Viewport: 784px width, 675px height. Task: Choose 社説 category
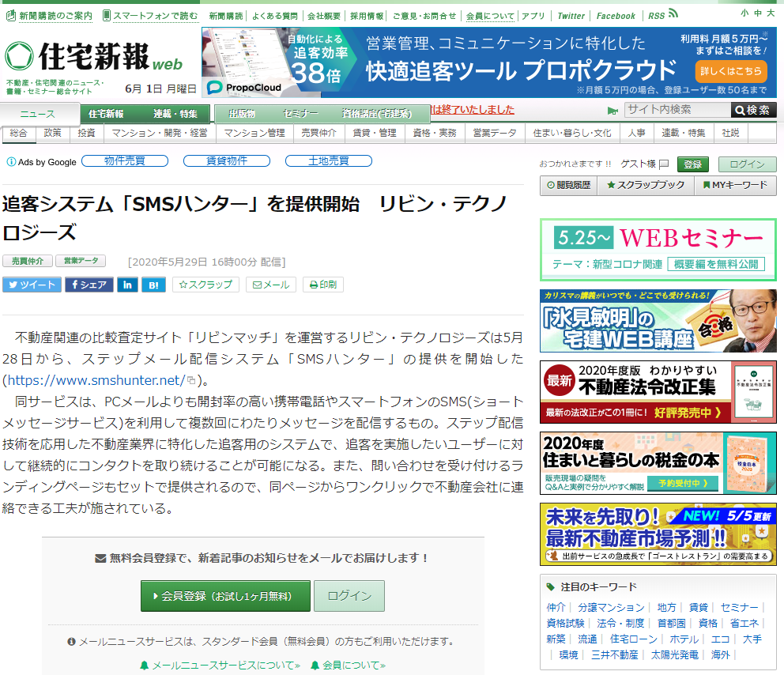(x=730, y=133)
